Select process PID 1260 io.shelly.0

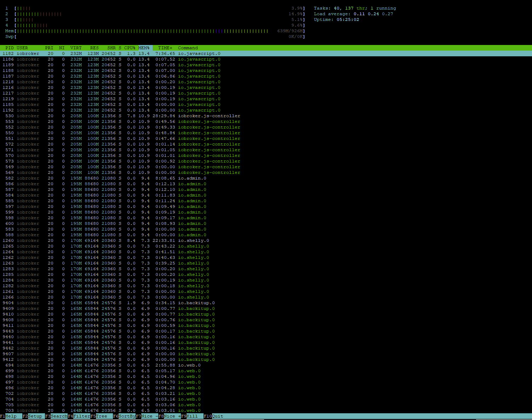pos(266,240)
